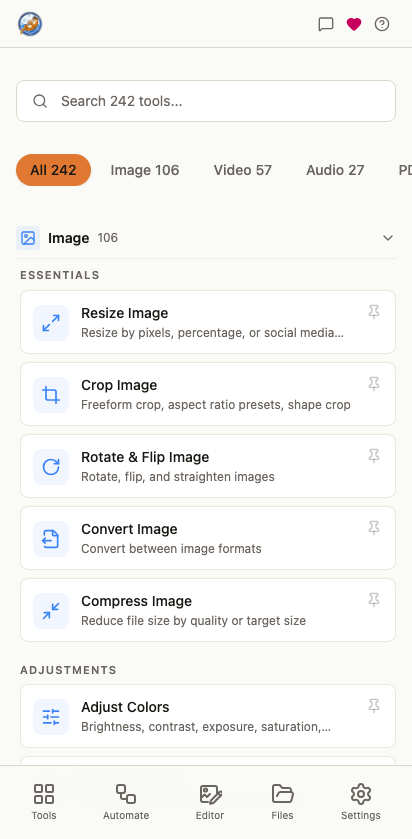This screenshot has height=839, width=412.
Task: Pin the Convert Image tool
Action: pyautogui.click(x=374, y=528)
